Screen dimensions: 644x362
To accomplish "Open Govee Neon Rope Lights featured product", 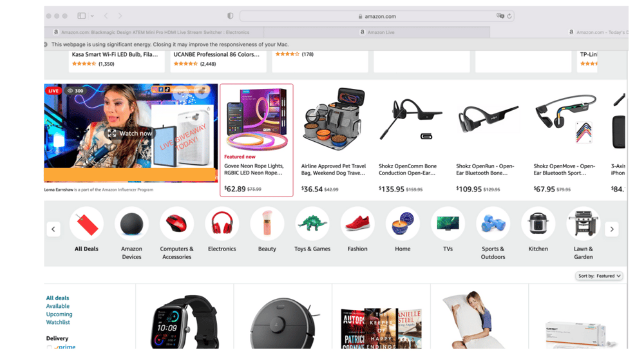I will click(x=256, y=140).
